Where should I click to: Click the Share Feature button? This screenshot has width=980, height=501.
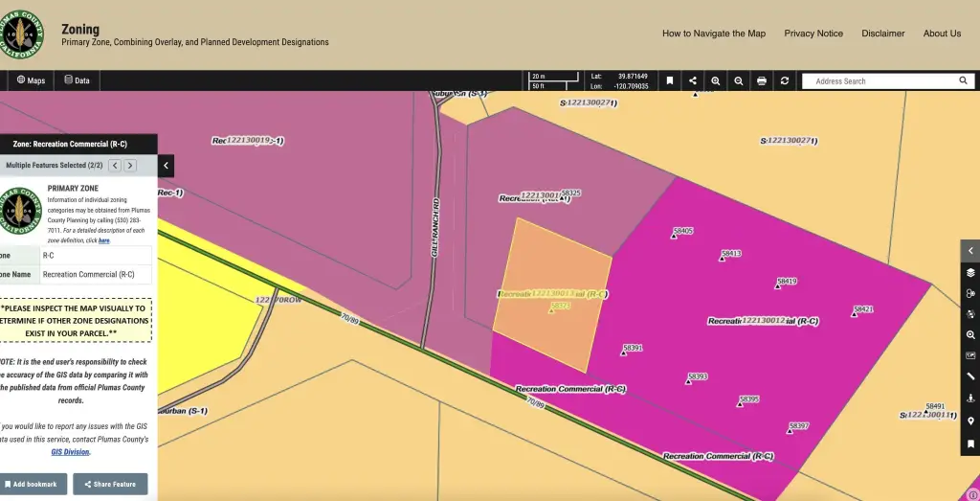point(109,484)
